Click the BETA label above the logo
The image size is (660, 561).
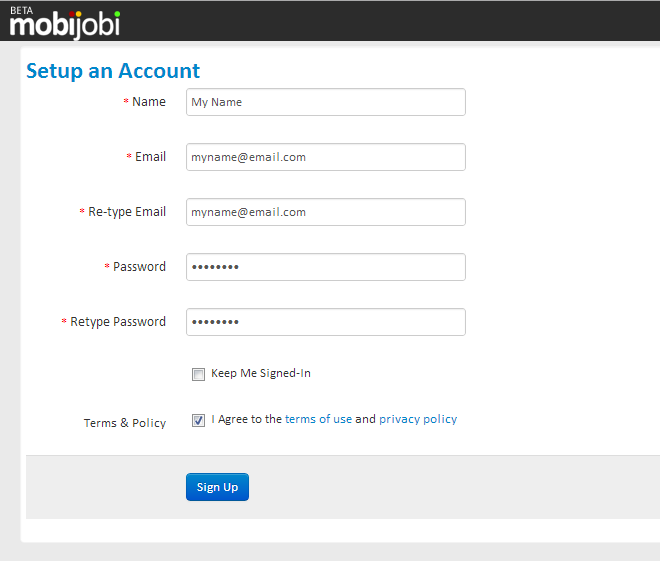[x=21, y=8]
